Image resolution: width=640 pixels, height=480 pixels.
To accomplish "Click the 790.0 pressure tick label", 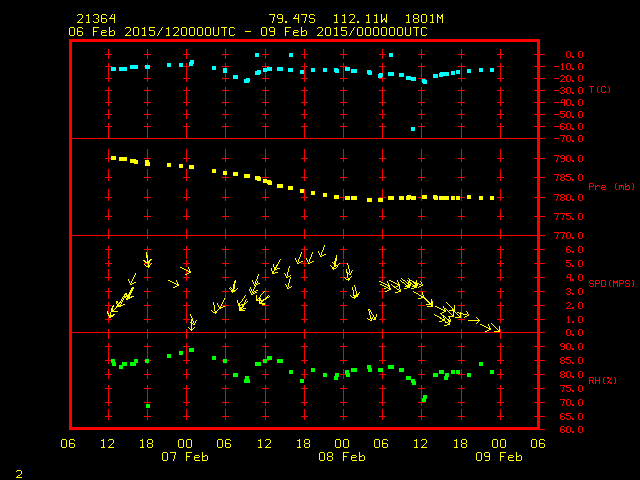I will [x=569, y=159].
